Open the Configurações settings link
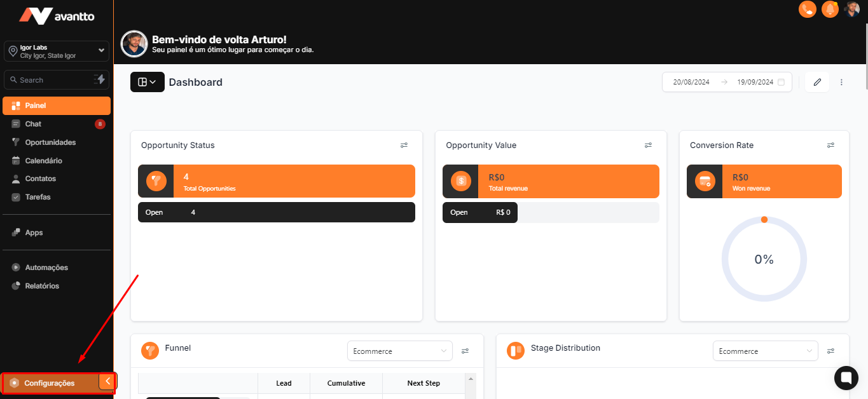 49,383
